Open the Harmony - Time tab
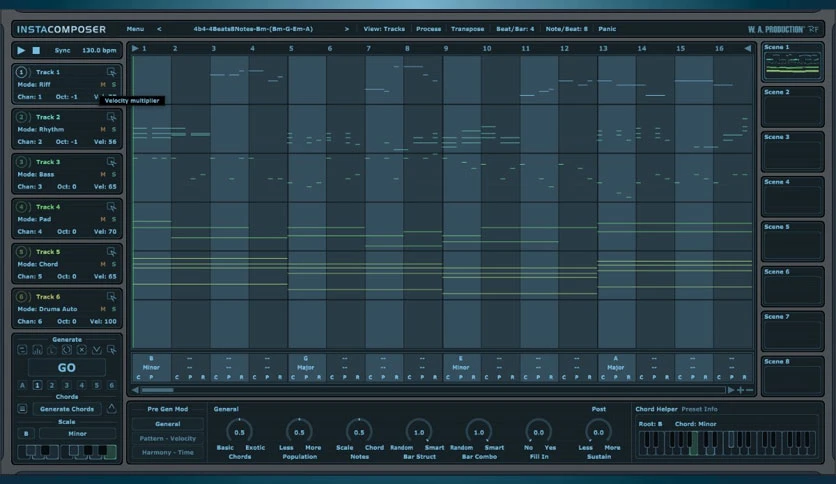The width and height of the screenshot is (836, 484). (167, 452)
